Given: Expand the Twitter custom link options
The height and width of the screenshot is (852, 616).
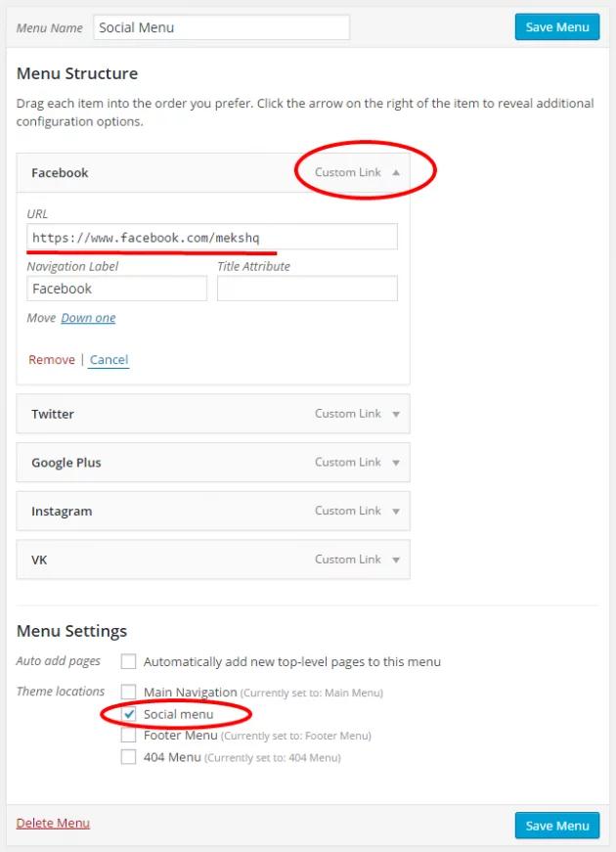Looking at the screenshot, I should pyautogui.click(x=396, y=414).
